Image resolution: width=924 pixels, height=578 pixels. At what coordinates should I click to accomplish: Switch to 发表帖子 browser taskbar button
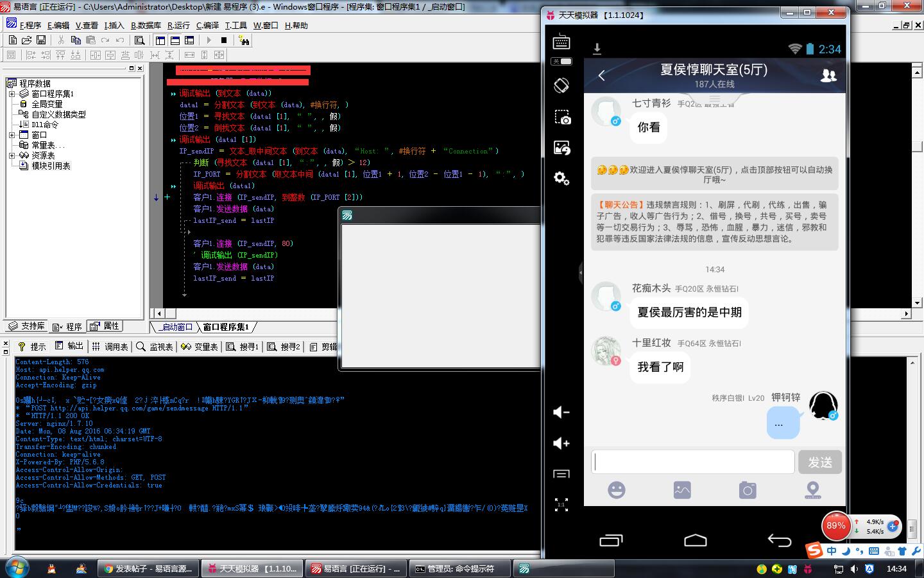(149, 568)
